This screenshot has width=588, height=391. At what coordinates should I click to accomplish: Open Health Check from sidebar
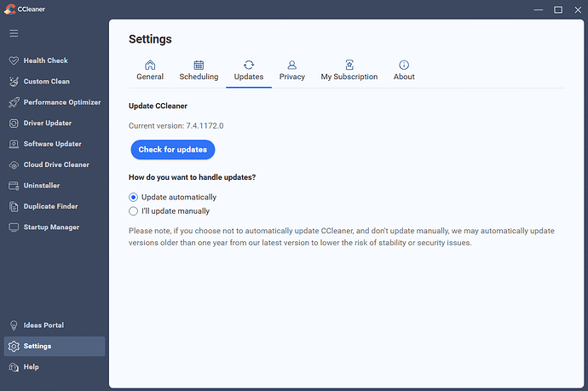coord(45,60)
